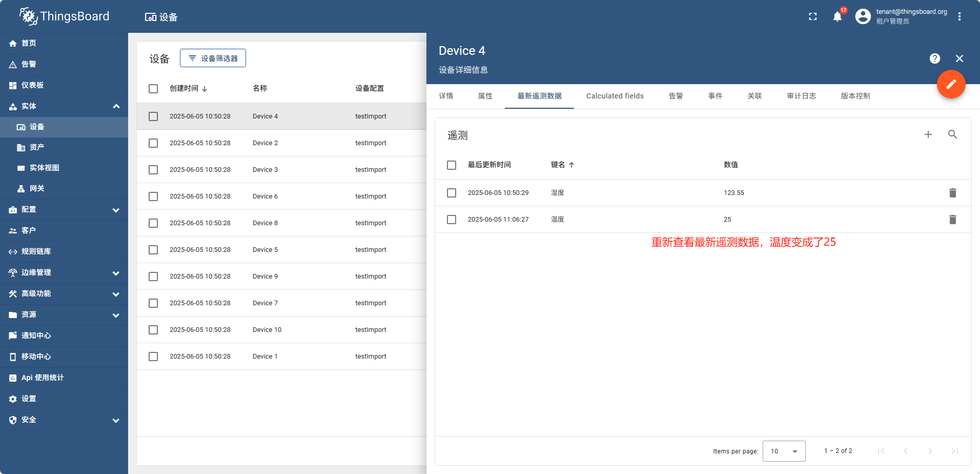This screenshot has height=474, width=980.
Task: Delete the telemetry row valued 123.55
Action: tap(952, 193)
